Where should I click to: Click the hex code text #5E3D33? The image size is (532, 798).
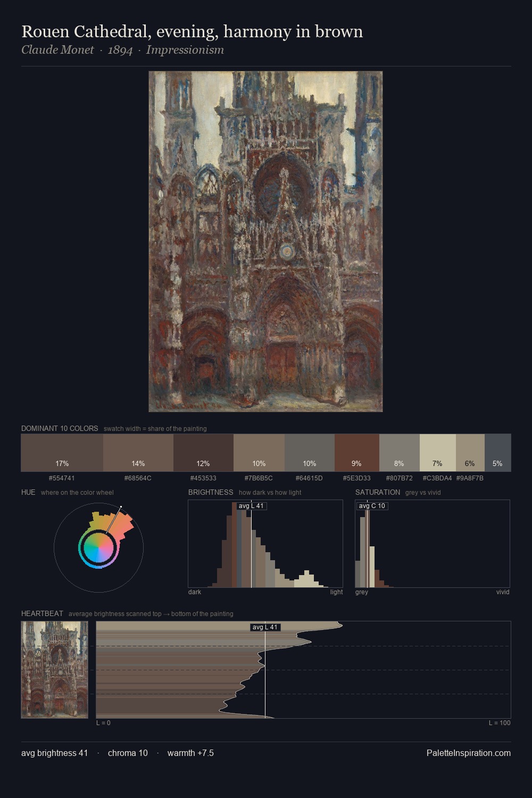click(x=357, y=478)
